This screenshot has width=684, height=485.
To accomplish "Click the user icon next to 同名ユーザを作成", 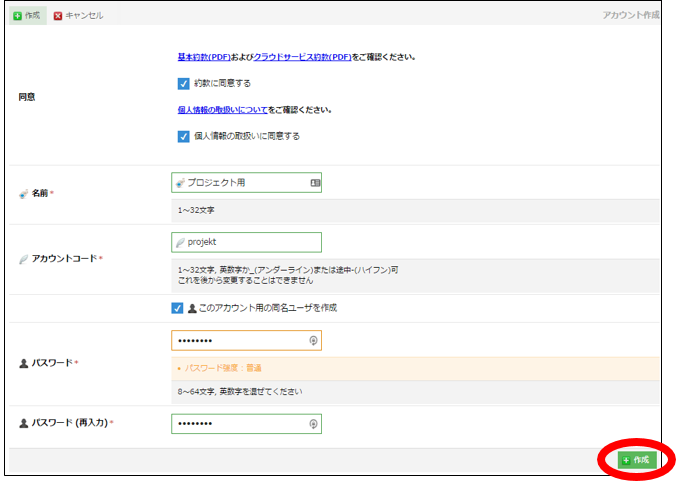I will click(x=192, y=308).
